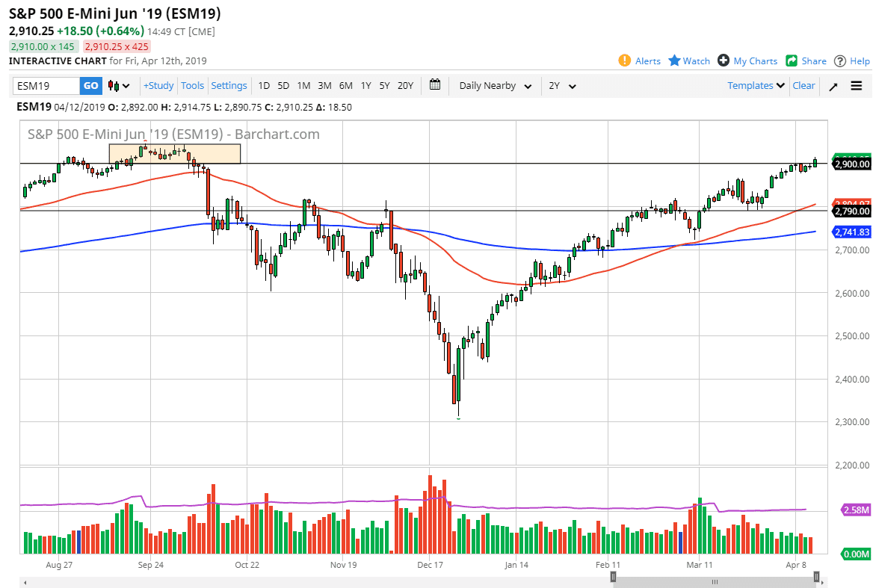Enable the 6M time range
The height and width of the screenshot is (588, 873).
pos(345,85)
